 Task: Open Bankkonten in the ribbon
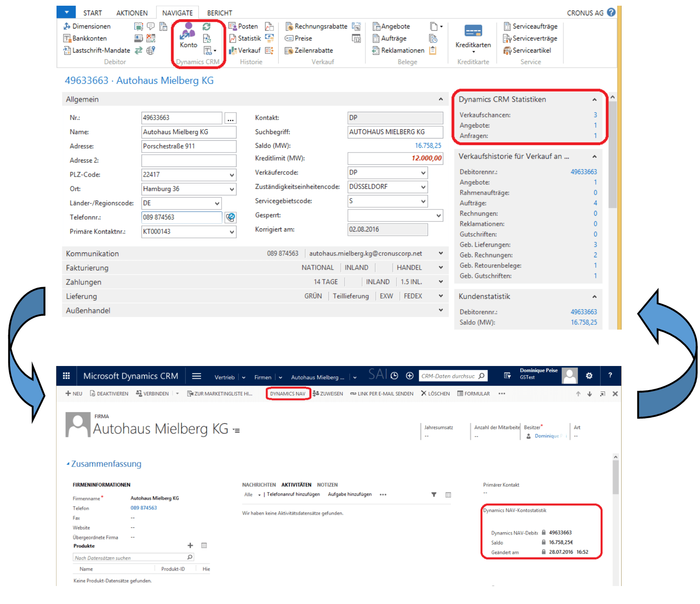pyautogui.click(x=85, y=38)
